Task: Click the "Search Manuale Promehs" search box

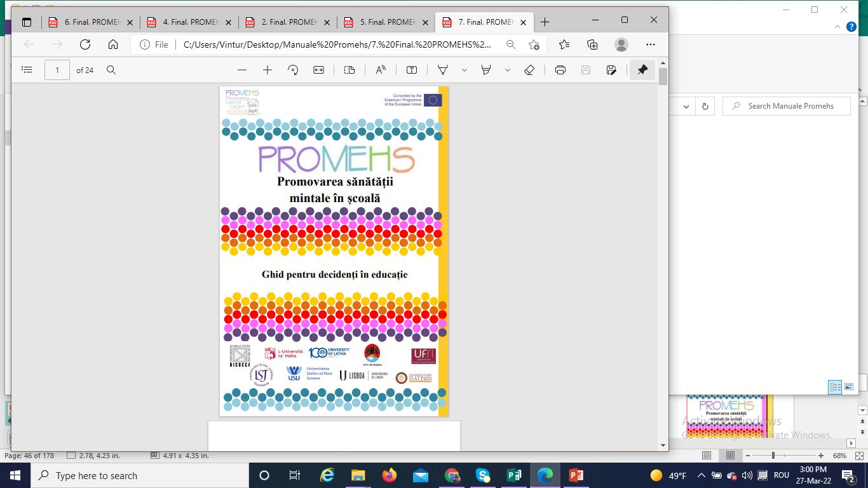Action: (787, 106)
